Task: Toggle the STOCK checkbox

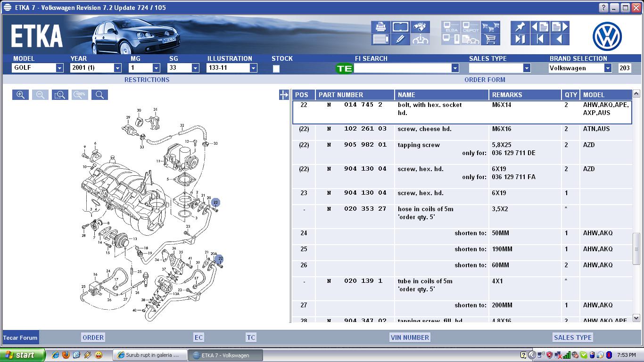Action: (x=276, y=68)
